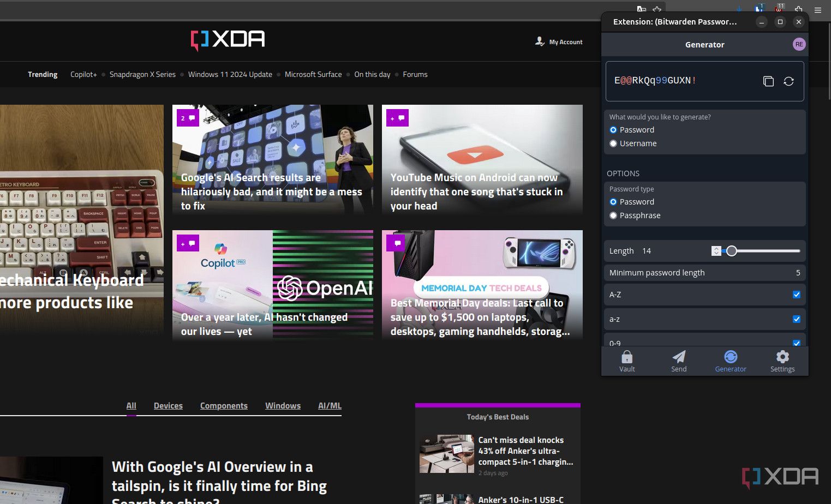
Task: Click the Today's Best Deals heading
Action: [498, 417]
